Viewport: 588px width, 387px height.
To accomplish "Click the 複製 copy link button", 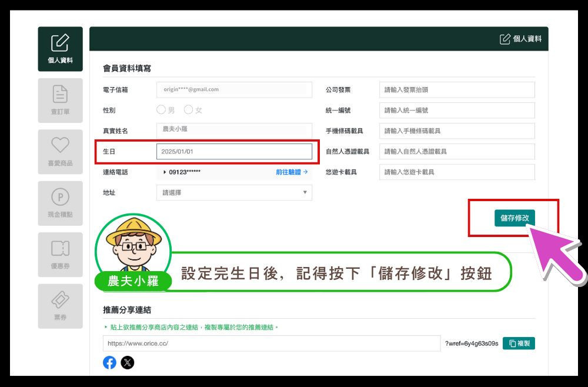I will [519, 343].
